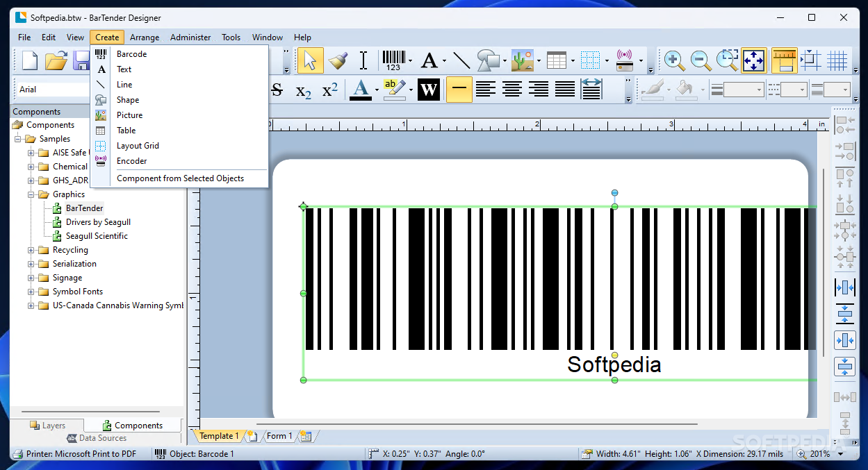Expand the Recycling folder in tree
This screenshot has width=868, height=470.
[31, 250]
